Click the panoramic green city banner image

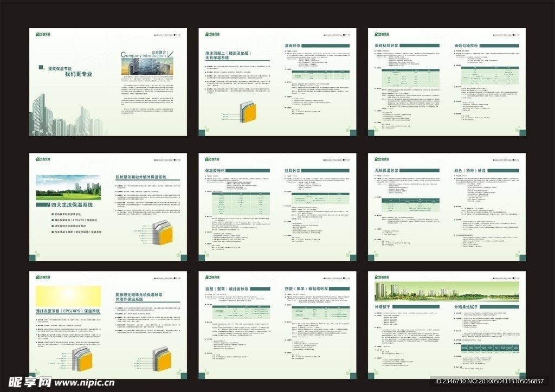447,292
